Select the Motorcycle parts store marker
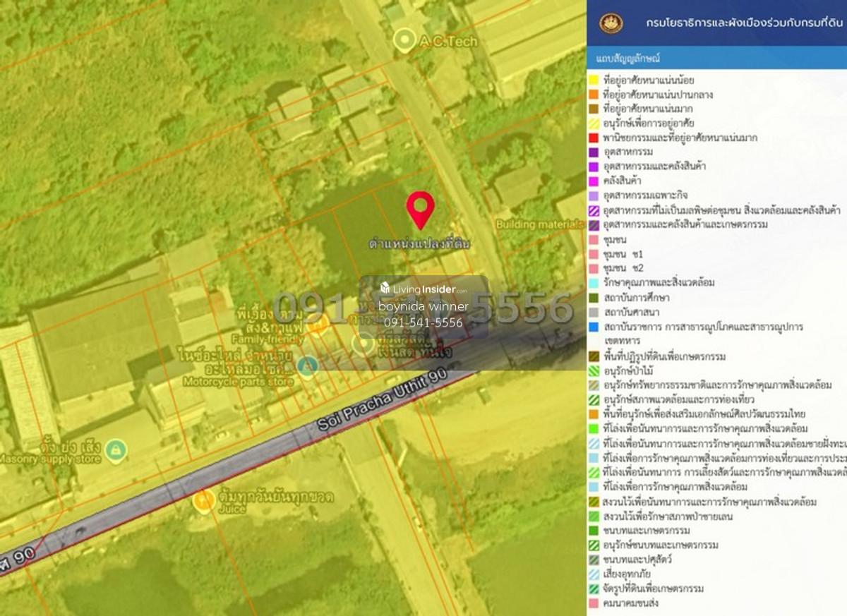Image resolution: width=847 pixels, height=616 pixels. tap(306, 366)
